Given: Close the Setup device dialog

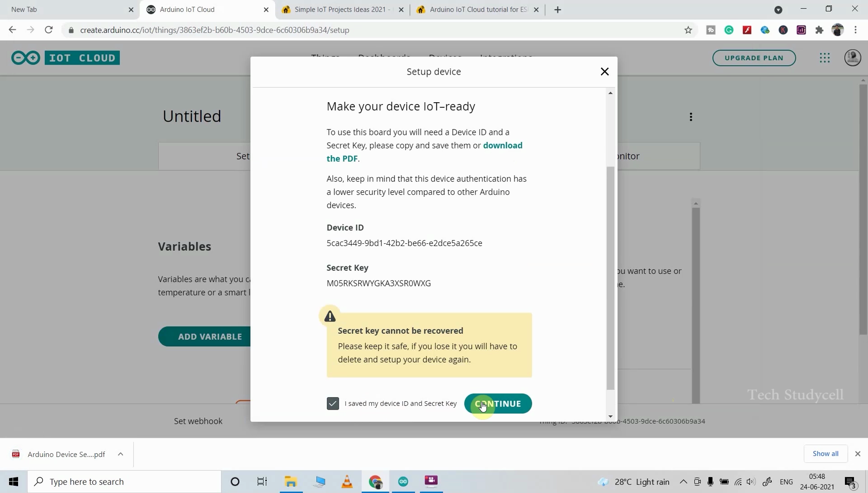Looking at the screenshot, I should tap(604, 71).
